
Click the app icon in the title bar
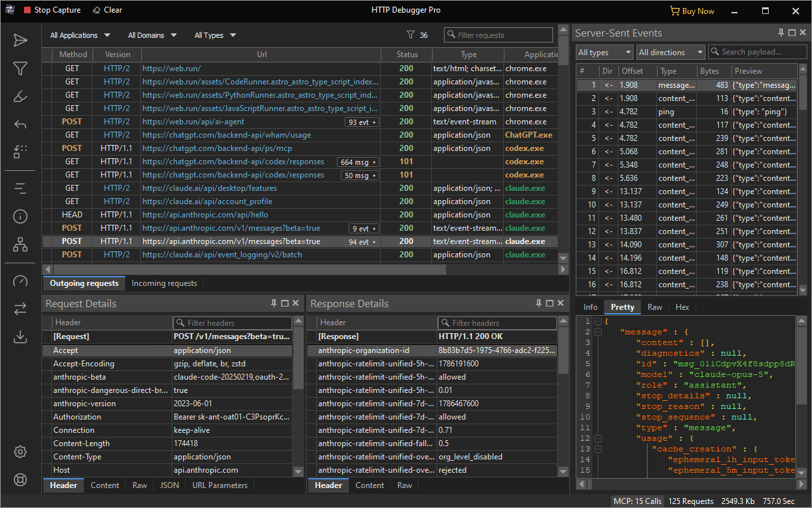(9, 10)
